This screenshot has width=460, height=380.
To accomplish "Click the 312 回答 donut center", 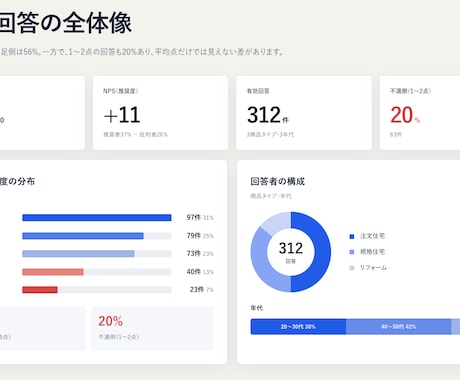I will (291, 252).
